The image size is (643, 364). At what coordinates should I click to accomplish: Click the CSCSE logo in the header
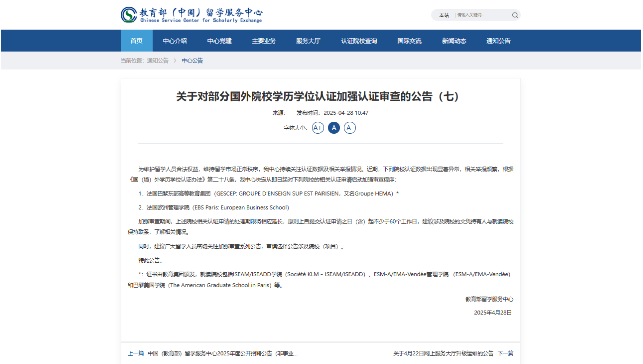(191, 15)
